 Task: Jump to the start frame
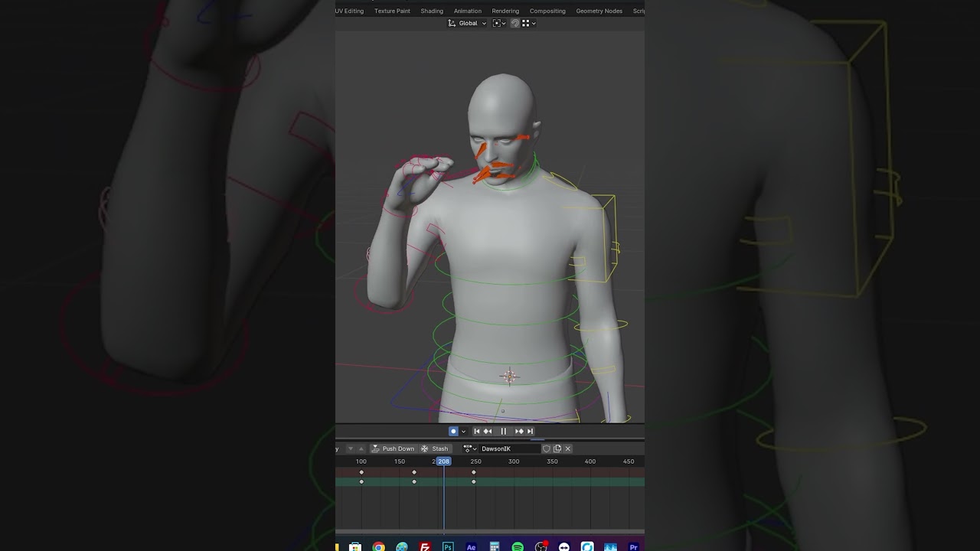coord(476,432)
